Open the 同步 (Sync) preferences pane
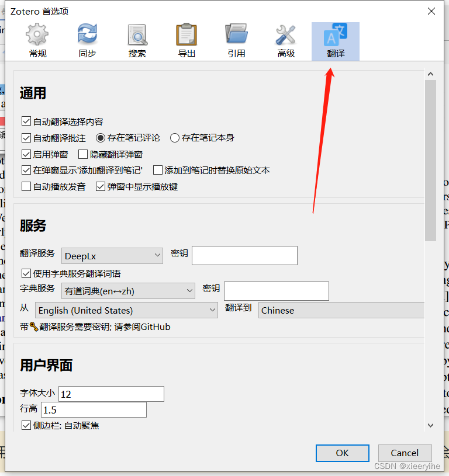449x476 pixels. click(87, 41)
